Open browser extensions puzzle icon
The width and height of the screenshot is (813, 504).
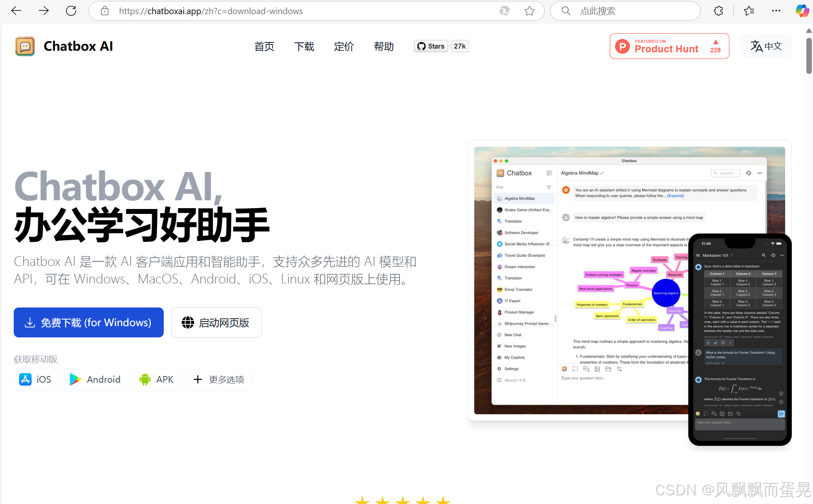[718, 11]
